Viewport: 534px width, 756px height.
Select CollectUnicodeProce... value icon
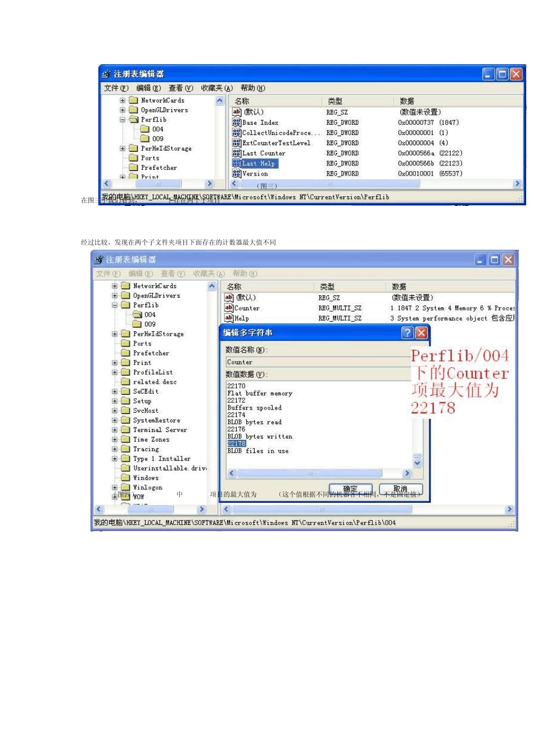point(237,133)
